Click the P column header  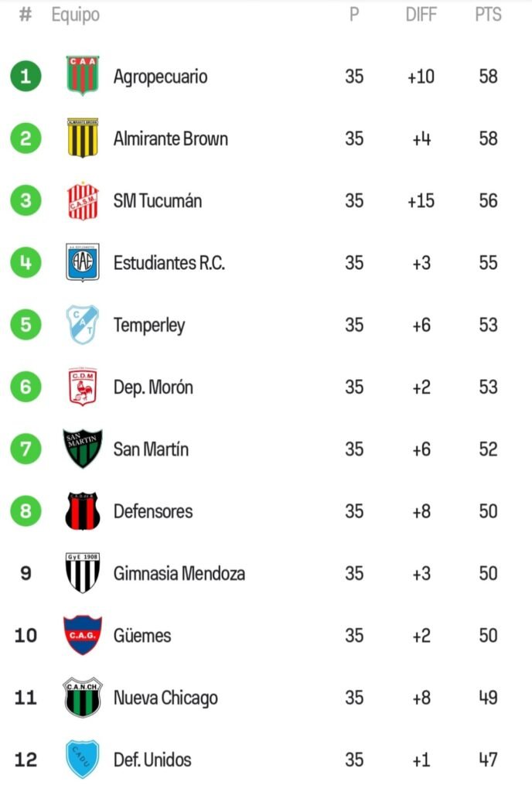354,15
